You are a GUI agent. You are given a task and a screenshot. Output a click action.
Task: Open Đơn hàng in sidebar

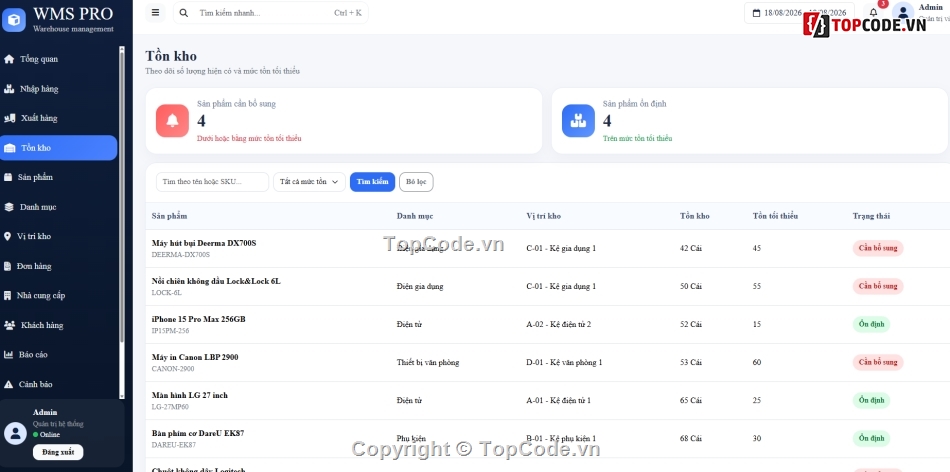[59, 266]
